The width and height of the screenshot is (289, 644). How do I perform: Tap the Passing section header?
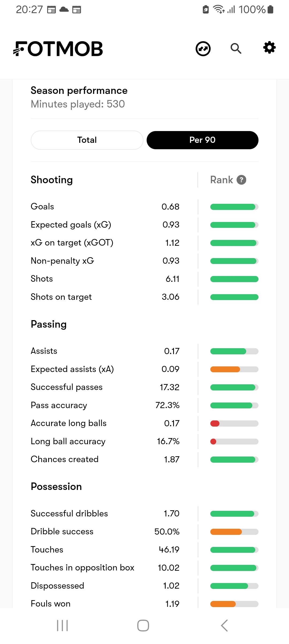49,324
